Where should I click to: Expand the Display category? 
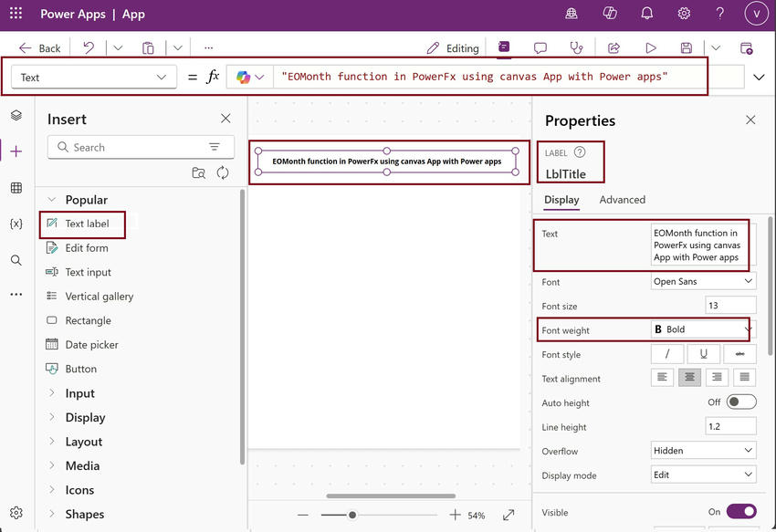point(51,417)
